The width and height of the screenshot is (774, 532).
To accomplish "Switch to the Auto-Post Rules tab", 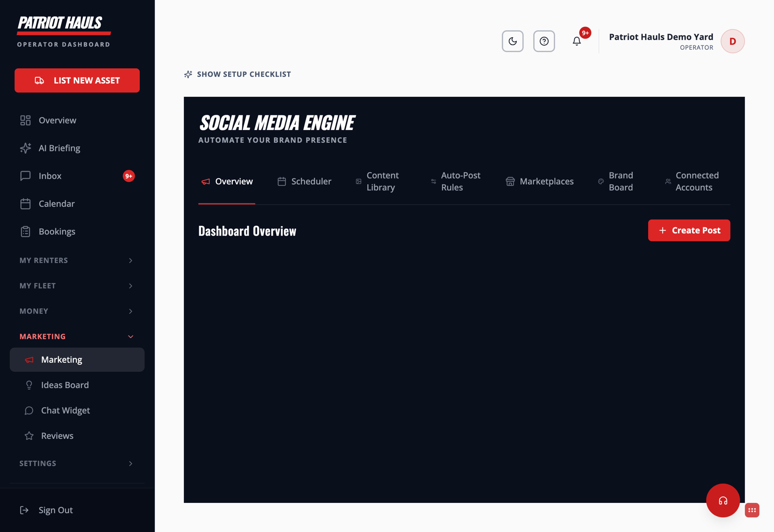I will (456, 181).
